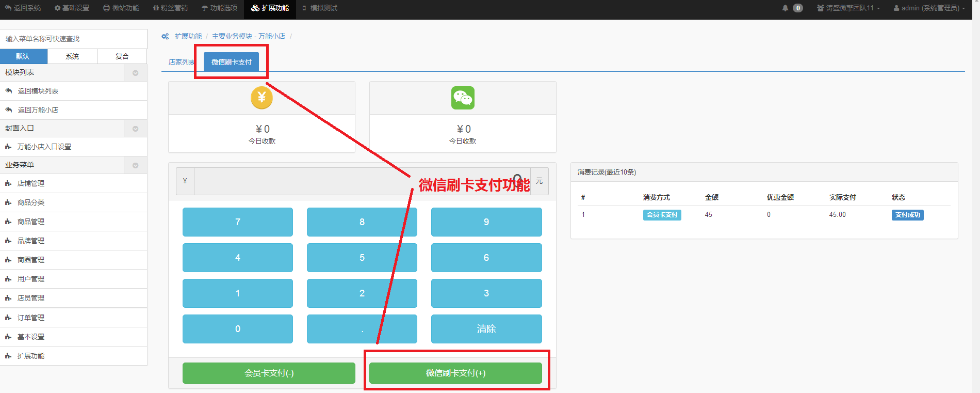Select the 系统 sidebar tab
This screenshot has height=393, width=980.
[72, 56]
